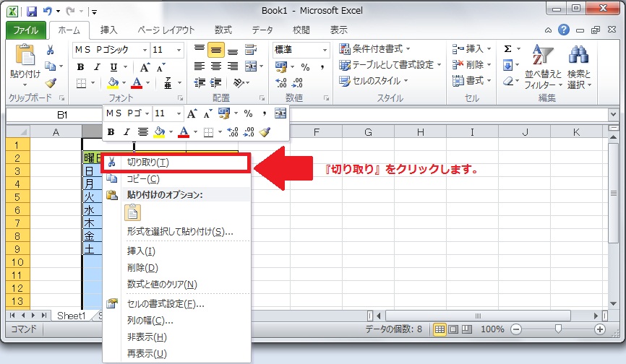Click ribbon merge and center icon
This screenshot has height=364, width=626.
pos(251,66)
